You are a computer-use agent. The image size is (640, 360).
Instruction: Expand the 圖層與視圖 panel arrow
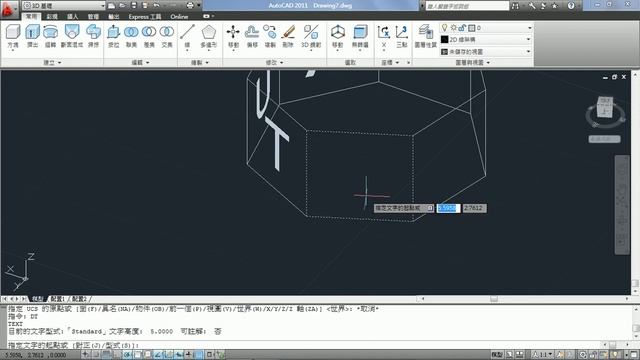(x=488, y=63)
